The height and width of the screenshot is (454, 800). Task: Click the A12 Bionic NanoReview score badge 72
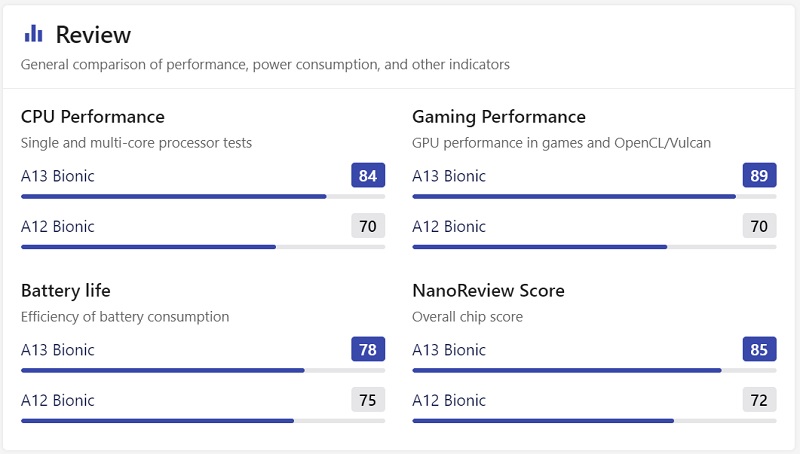[x=759, y=400]
